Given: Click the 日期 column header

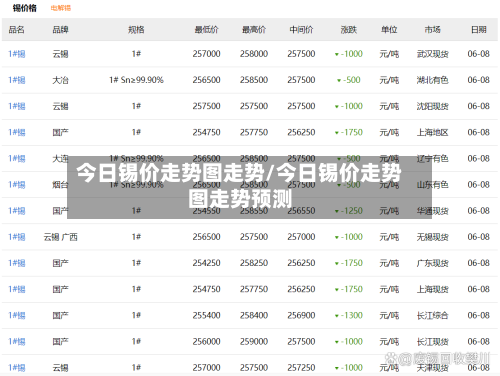Looking at the screenshot, I should 479,30.
